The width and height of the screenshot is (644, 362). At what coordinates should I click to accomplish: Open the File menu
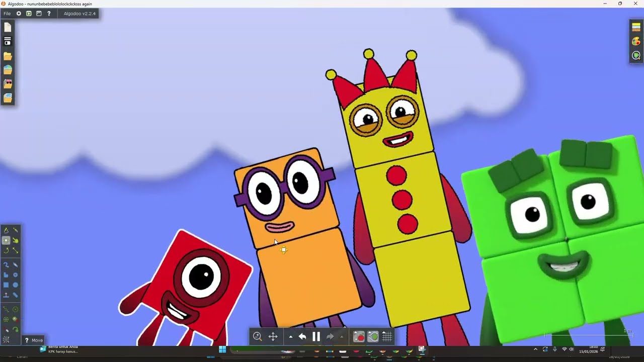7,14
